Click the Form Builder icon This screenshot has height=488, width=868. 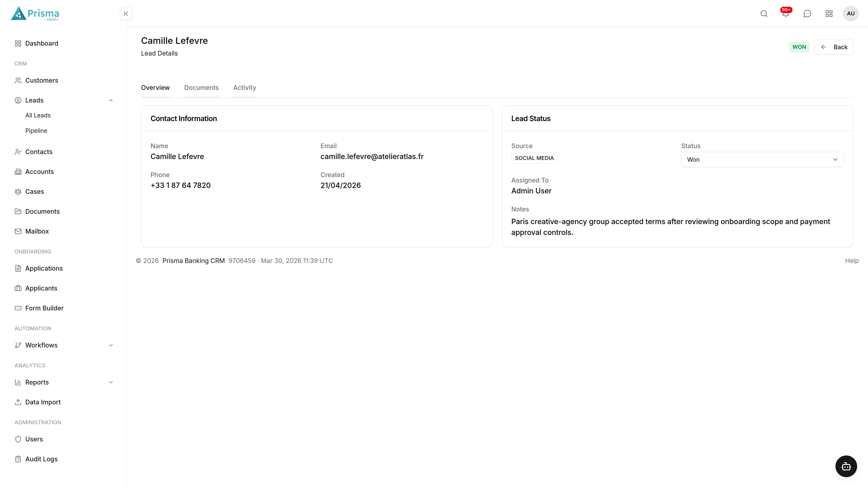click(x=18, y=308)
